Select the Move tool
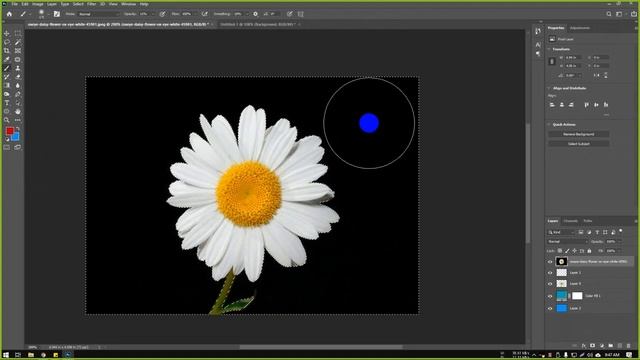The height and width of the screenshot is (360, 640). 7,33
